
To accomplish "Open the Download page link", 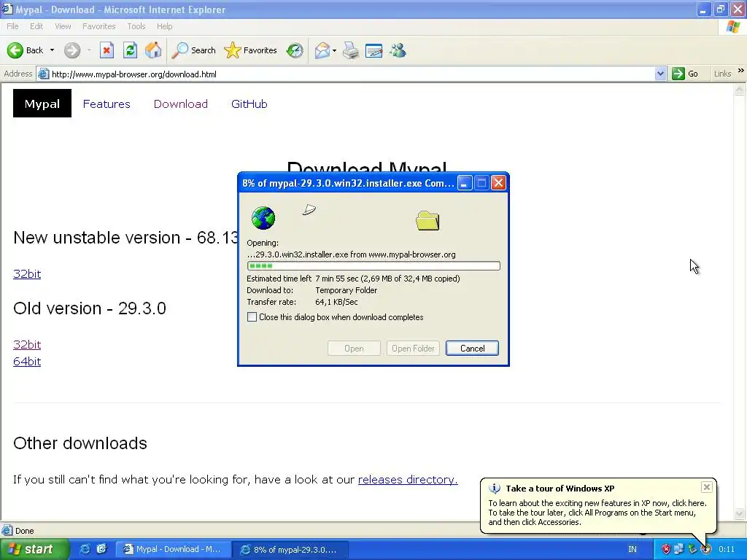I will [181, 104].
